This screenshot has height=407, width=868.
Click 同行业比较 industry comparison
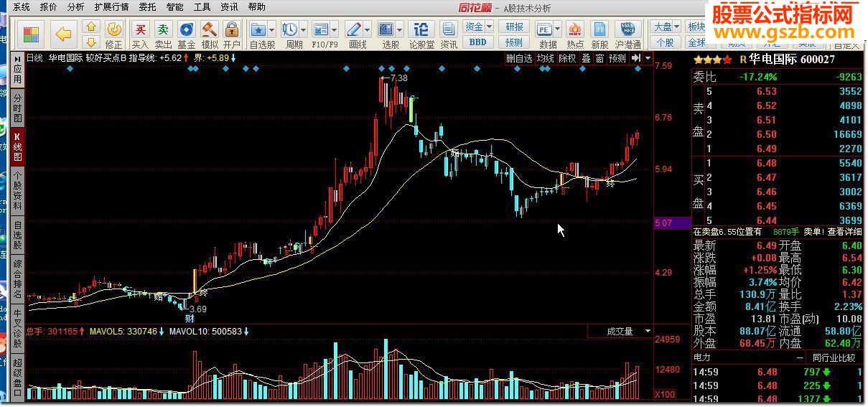834,357
